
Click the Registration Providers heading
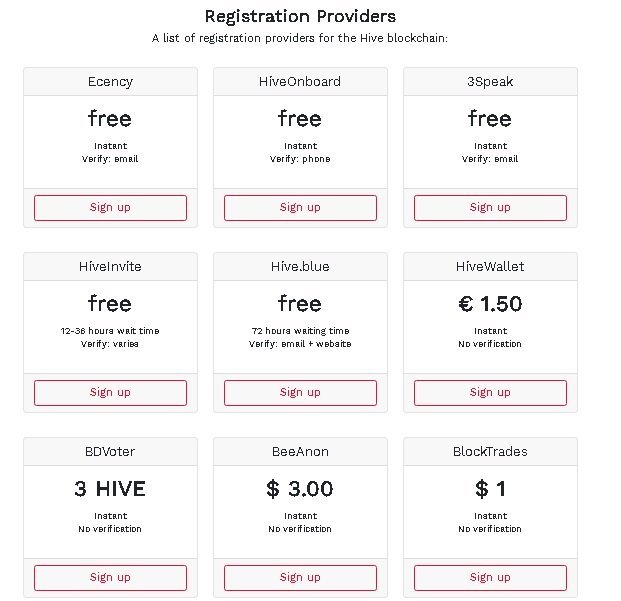(300, 17)
